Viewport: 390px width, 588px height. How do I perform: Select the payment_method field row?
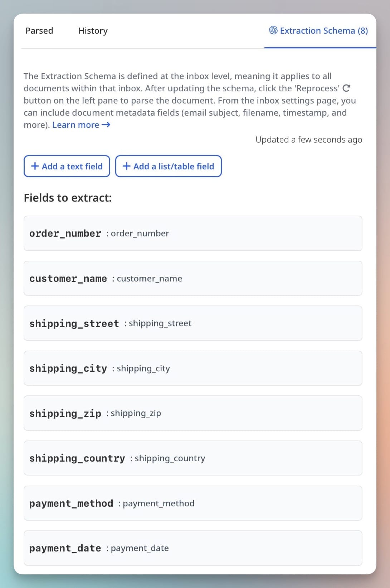point(193,503)
